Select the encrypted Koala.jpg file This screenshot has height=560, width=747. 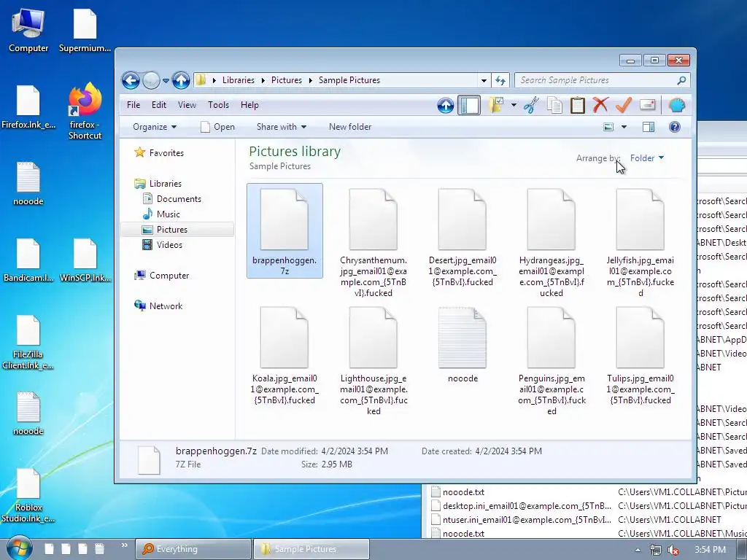coord(285,355)
